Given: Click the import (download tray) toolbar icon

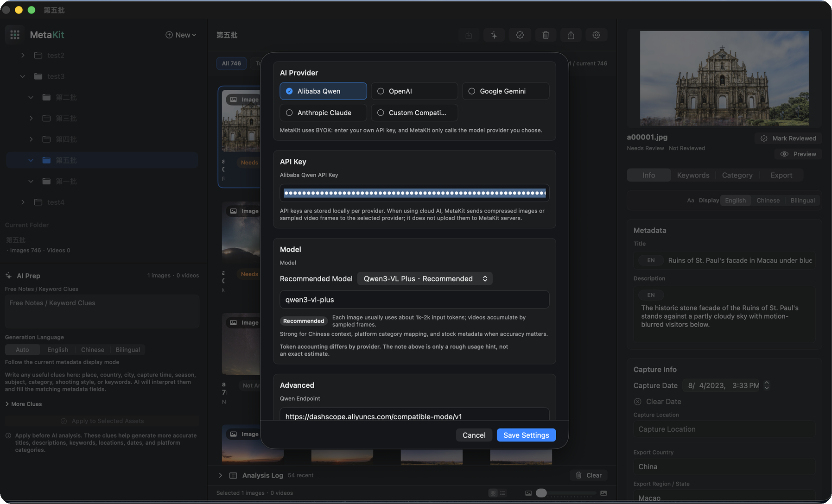Looking at the screenshot, I should tap(469, 35).
